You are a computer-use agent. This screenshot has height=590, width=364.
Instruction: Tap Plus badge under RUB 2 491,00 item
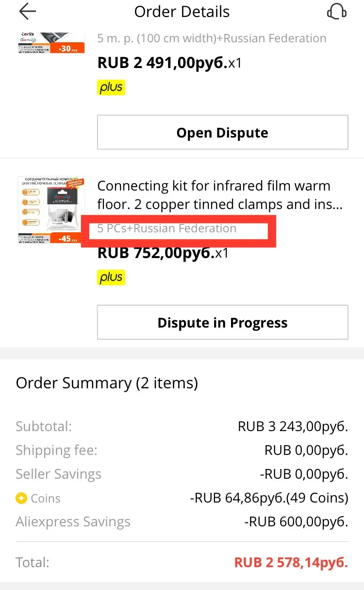point(111,87)
